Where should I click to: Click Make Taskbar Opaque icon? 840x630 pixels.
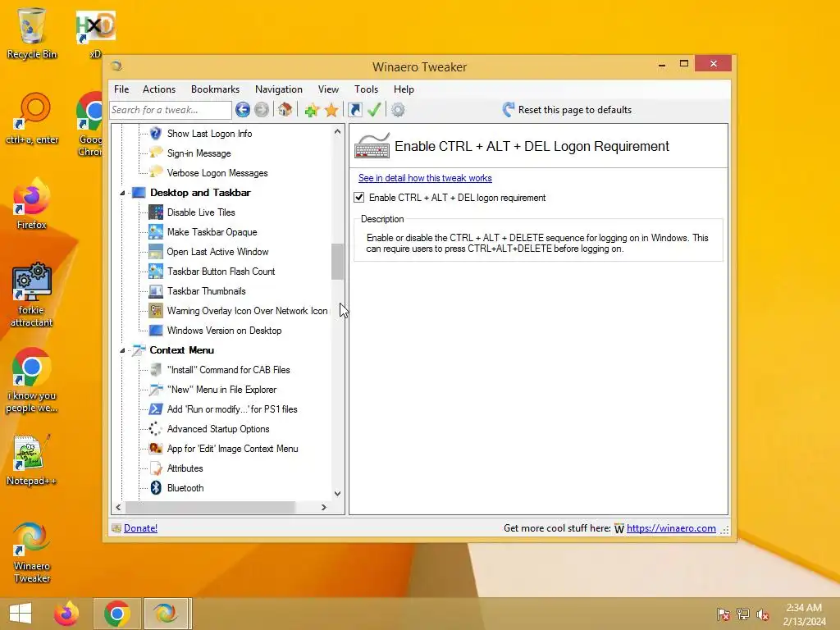[156, 232]
